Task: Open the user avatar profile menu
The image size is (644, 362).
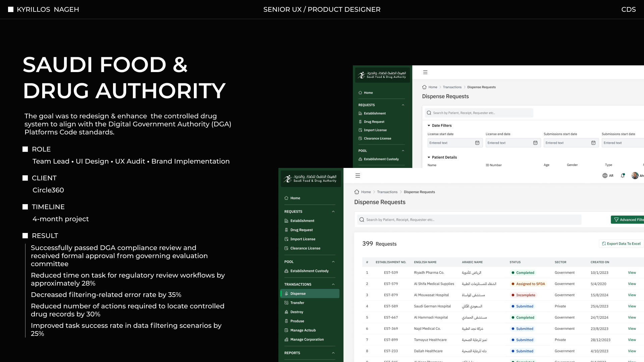Action: [635, 176]
